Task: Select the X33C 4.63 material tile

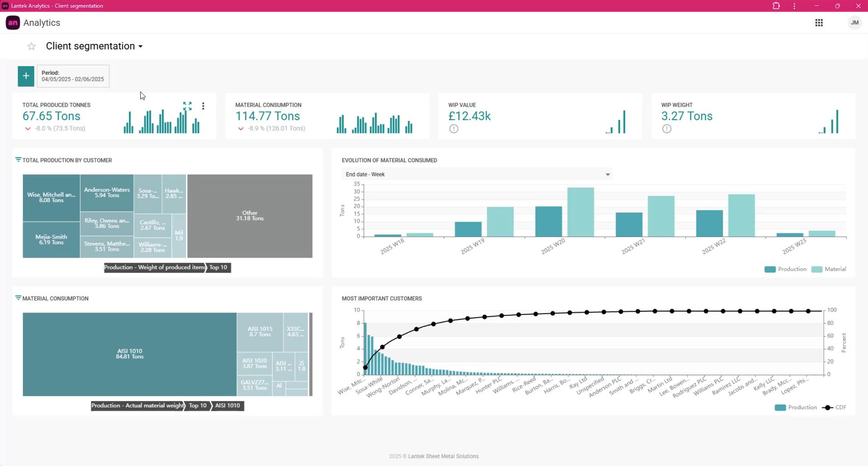Action: 296,332
